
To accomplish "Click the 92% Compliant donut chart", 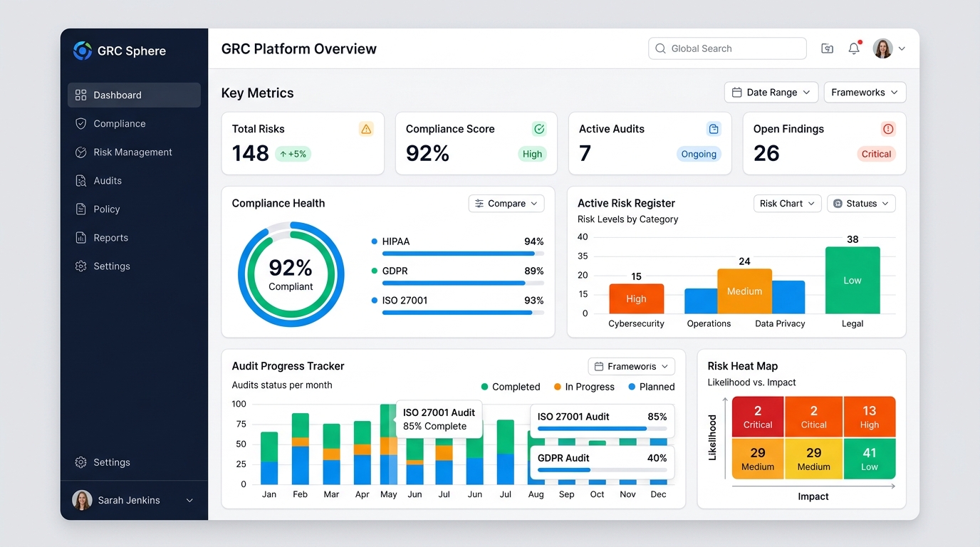I will (291, 274).
